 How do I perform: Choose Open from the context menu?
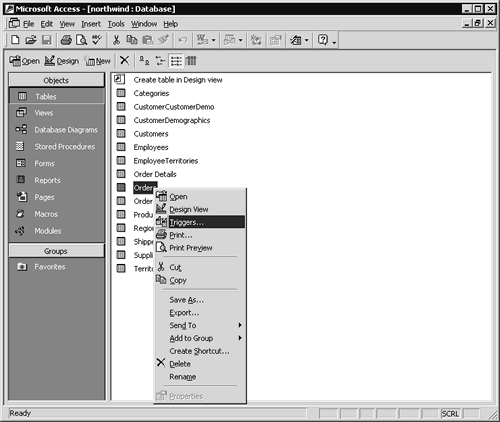coord(200,197)
